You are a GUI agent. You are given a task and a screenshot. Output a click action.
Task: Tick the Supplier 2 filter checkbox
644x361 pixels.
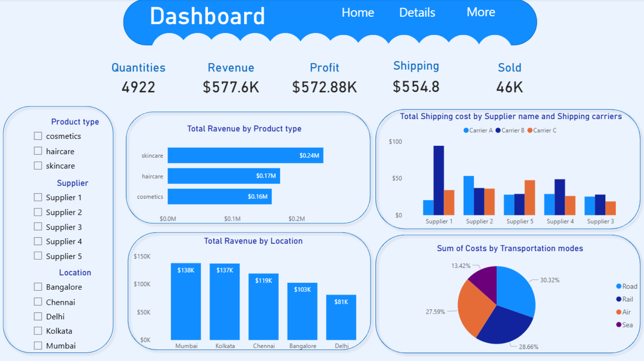(38, 212)
